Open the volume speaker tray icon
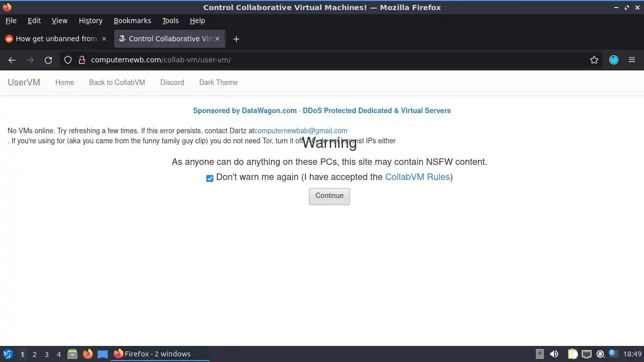 coord(554,354)
